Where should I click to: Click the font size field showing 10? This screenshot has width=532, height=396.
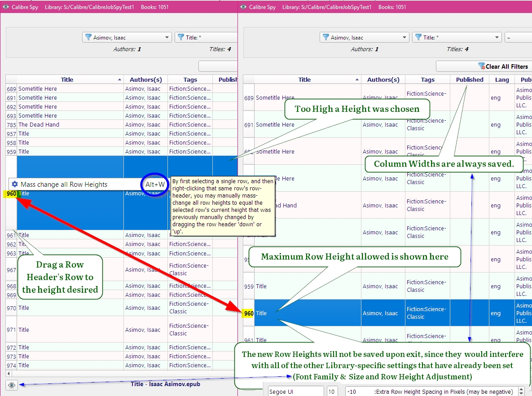click(331, 391)
